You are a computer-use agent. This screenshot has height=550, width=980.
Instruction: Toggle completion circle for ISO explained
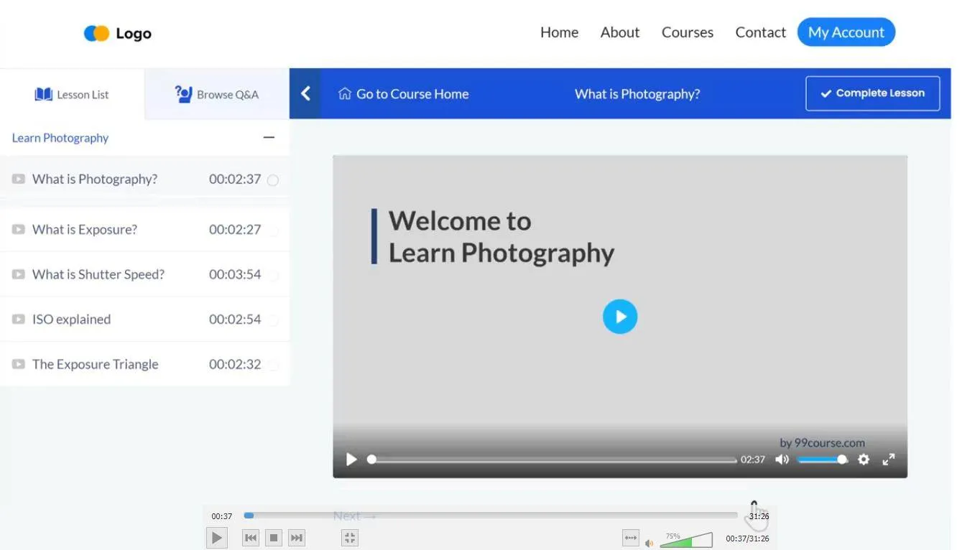tap(273, 320)
